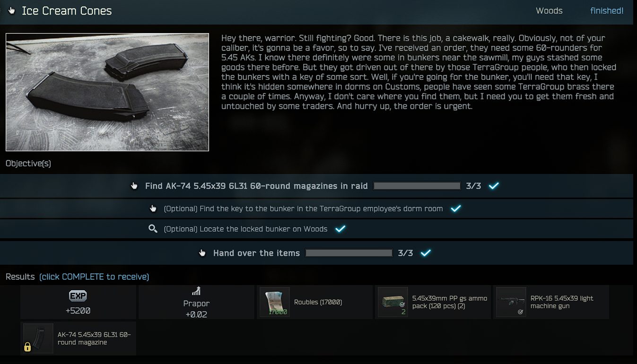637x364 pixels.
Task: Click the quest description paragraph from Prapor
Action: pos(419,72)
